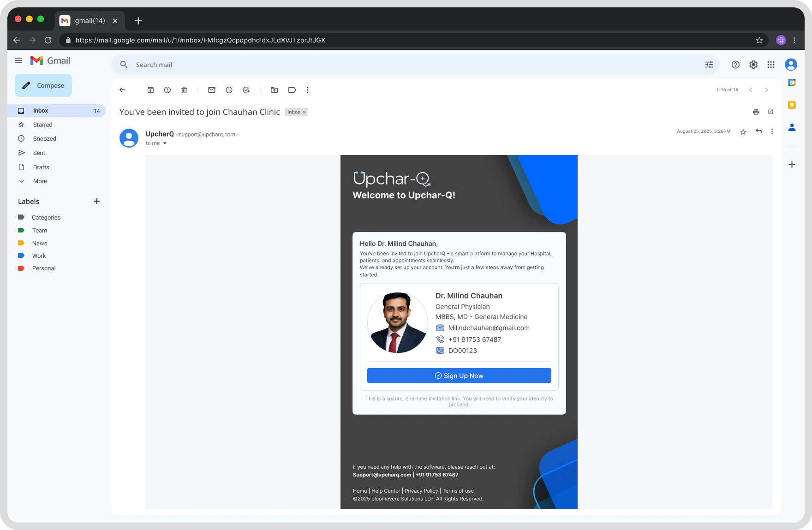The width and height of the screenshot is (812, 530).
Task: Click the phone number +91 91753 67487
Action: click(475, 339)
